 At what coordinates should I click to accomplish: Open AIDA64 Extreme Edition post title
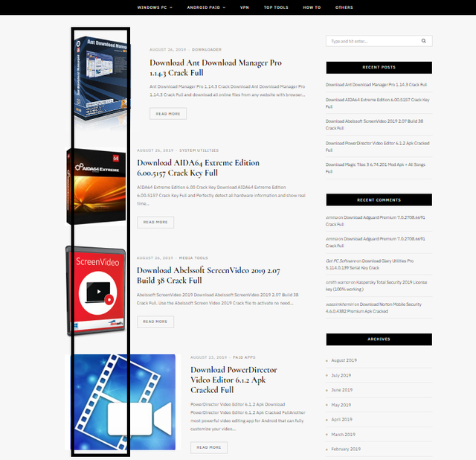[199, 167]
